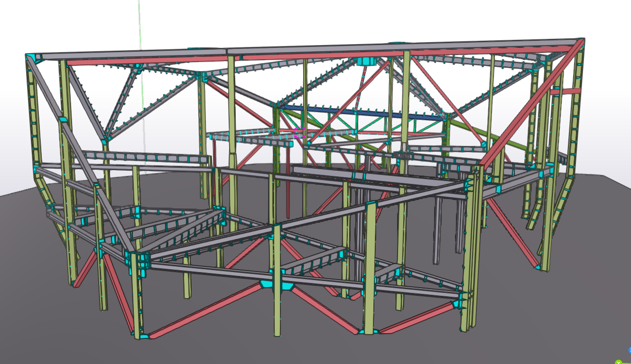Click the cyan base plate under front-left column

tap(141, 336)
